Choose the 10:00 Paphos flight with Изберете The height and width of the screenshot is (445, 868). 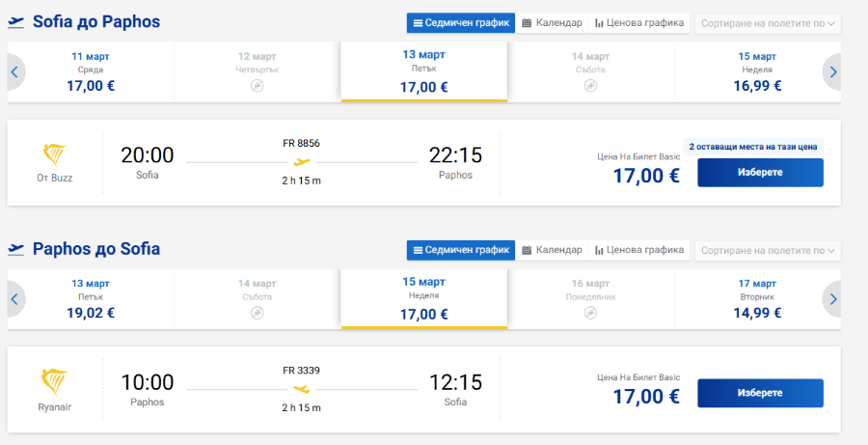coord(760,393)
